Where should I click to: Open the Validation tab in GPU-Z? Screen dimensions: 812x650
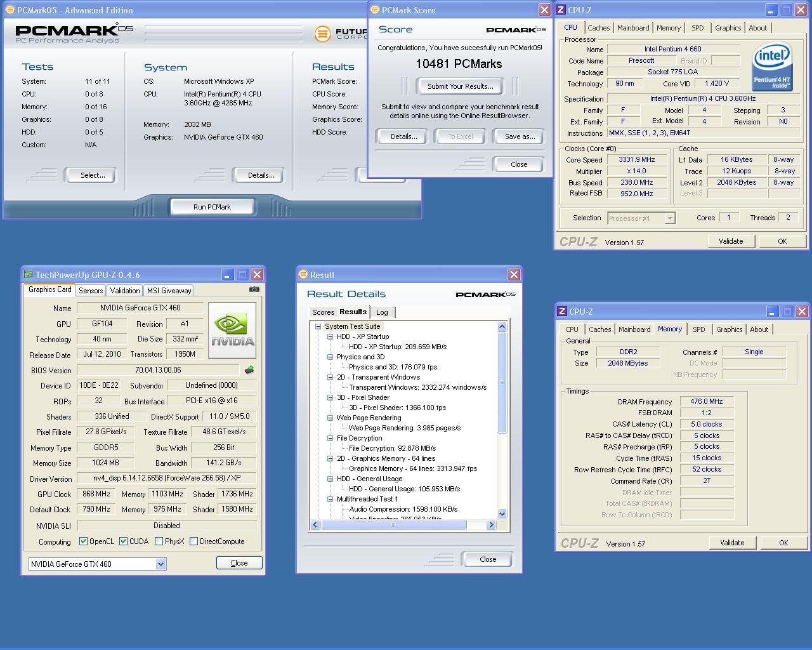coord(124,290)
